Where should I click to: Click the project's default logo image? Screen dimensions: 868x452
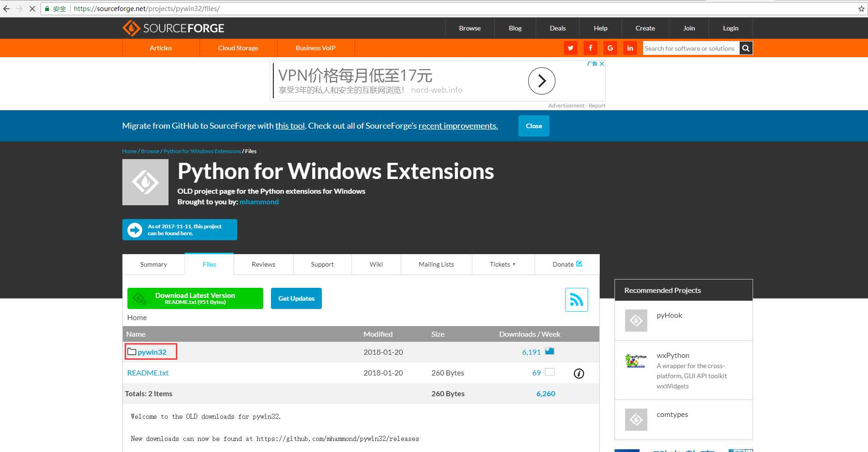point(145,182)
